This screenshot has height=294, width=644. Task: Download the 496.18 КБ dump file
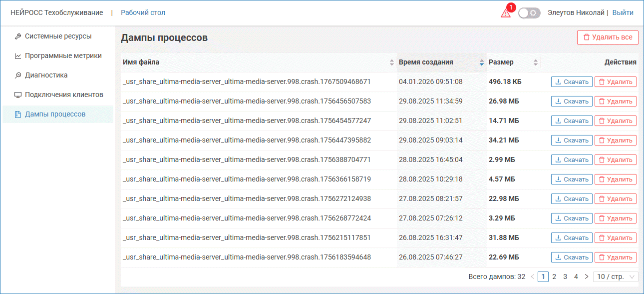click(572, 82)
